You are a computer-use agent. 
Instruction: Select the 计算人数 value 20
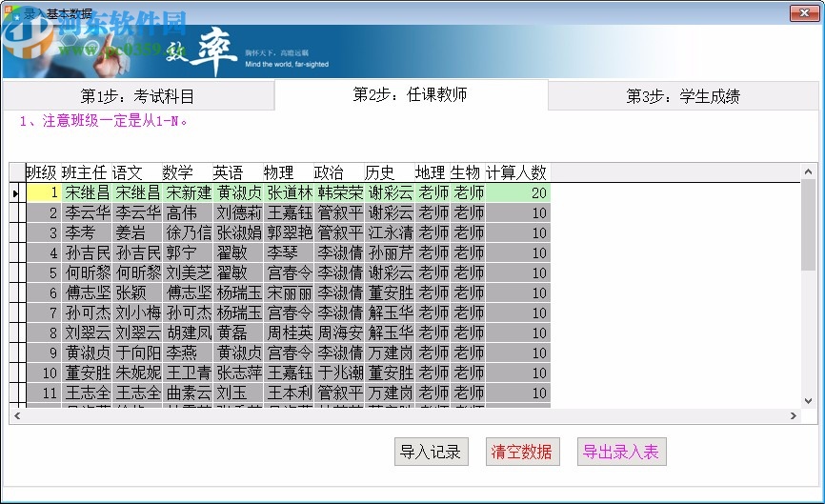coord(518,193)
